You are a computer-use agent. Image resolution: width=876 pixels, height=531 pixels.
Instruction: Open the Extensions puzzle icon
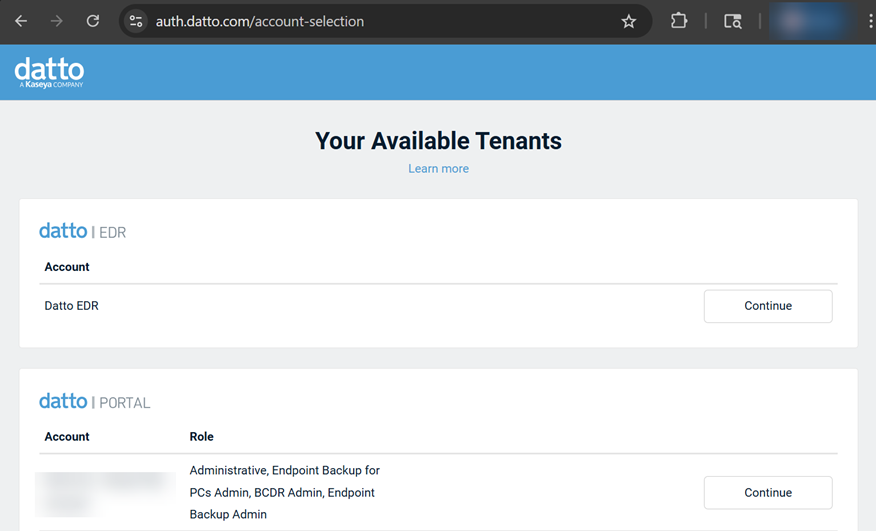[x=679, y=21]
